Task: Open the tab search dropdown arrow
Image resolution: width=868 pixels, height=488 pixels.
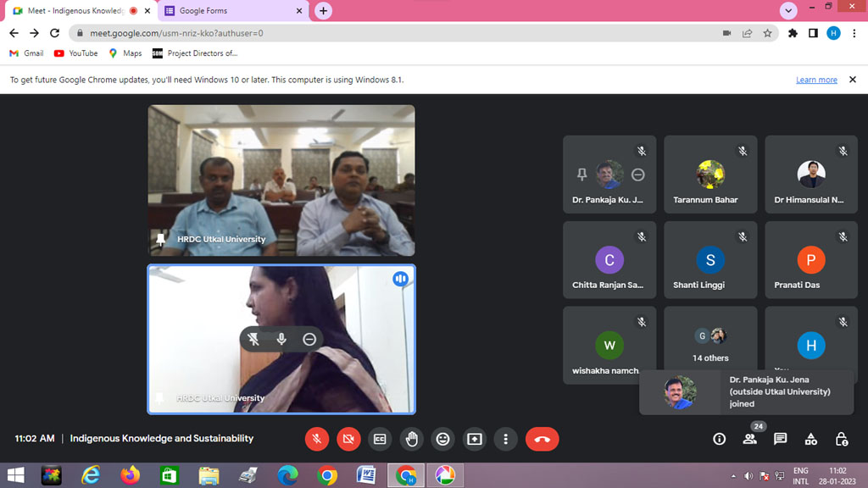Action: [x=788, y=10]
